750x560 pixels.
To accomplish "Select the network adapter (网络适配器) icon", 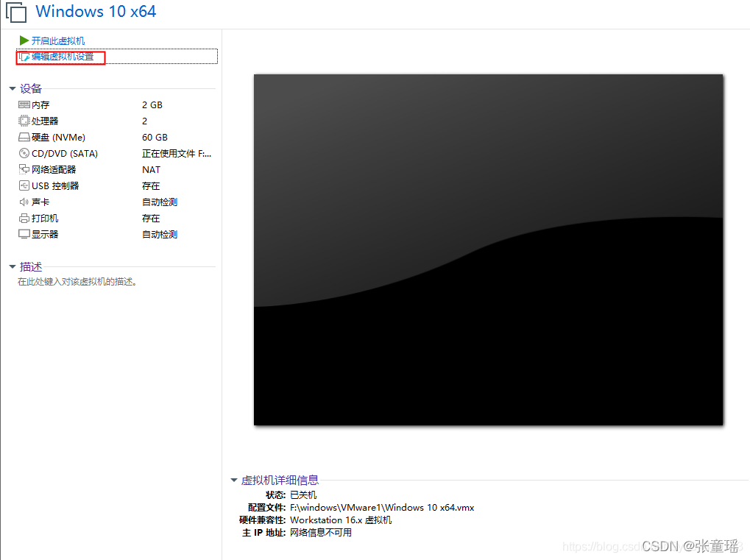I will coord(24,169).
